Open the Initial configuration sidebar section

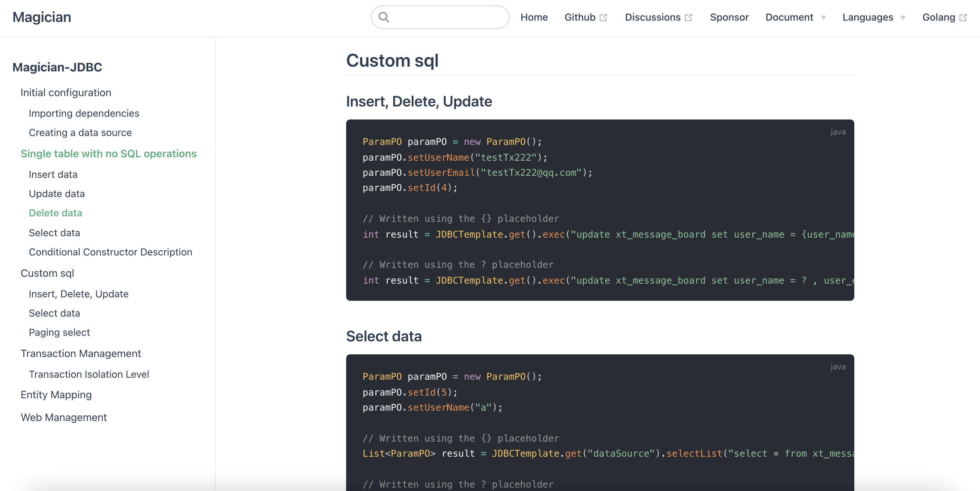click(x=66, y=92)
